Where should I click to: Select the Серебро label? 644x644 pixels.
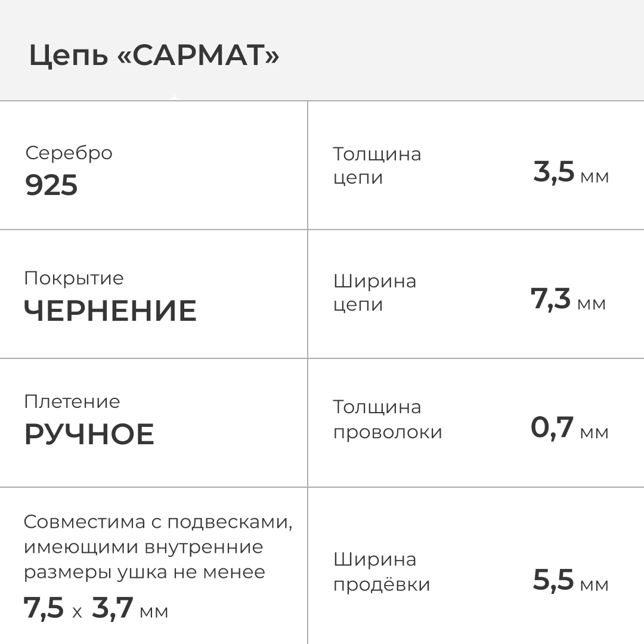click(x=69, y=153)
